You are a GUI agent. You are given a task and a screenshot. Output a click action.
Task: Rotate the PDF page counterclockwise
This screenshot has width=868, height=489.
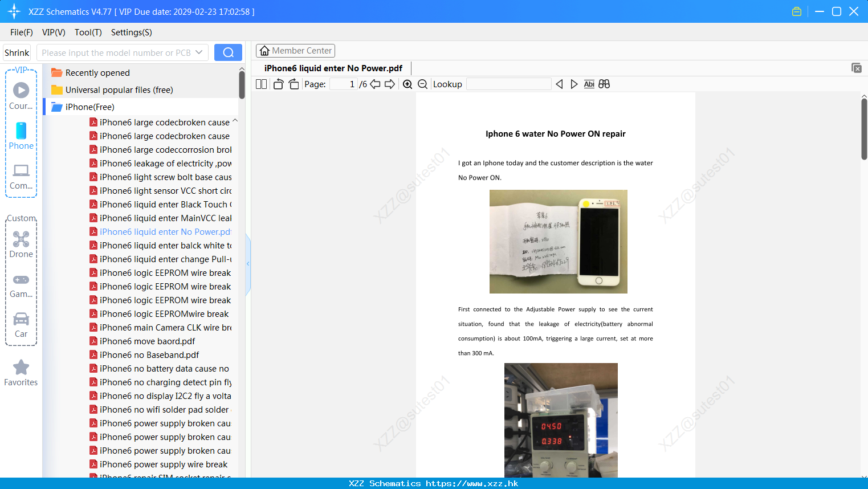tap(278, 84)
